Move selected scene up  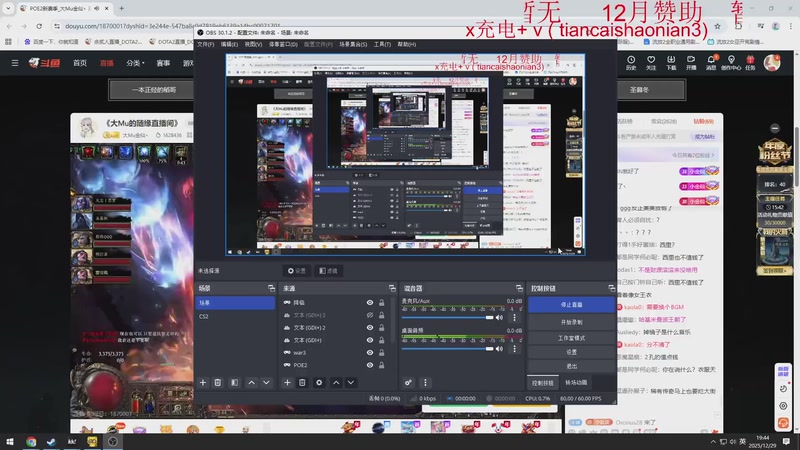252,383
